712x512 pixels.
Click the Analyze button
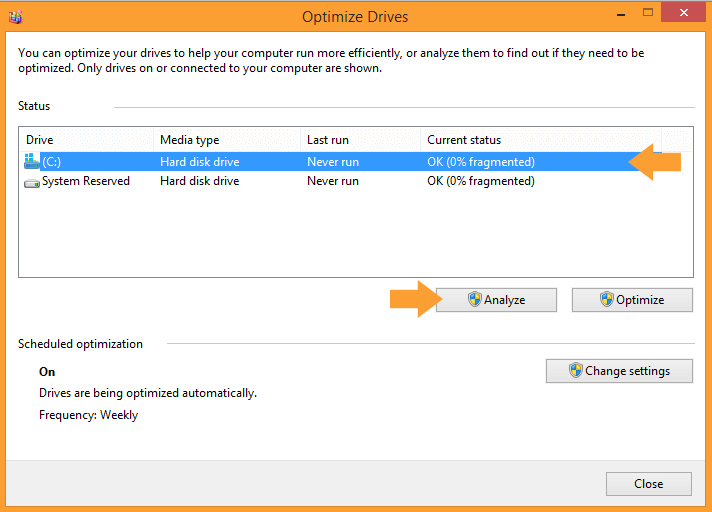(x=496, y=300)
